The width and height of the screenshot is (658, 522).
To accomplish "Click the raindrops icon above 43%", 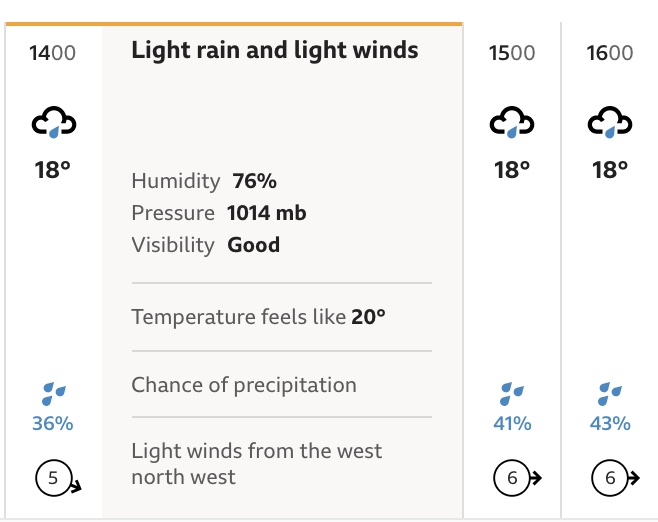I will point(609,394).
